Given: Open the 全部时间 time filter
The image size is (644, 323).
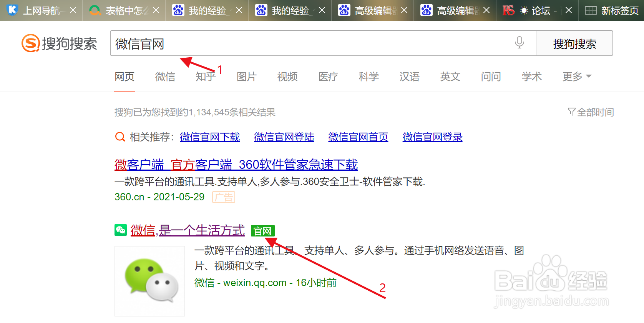Looking at the screenshot, I should click(591, 112).
